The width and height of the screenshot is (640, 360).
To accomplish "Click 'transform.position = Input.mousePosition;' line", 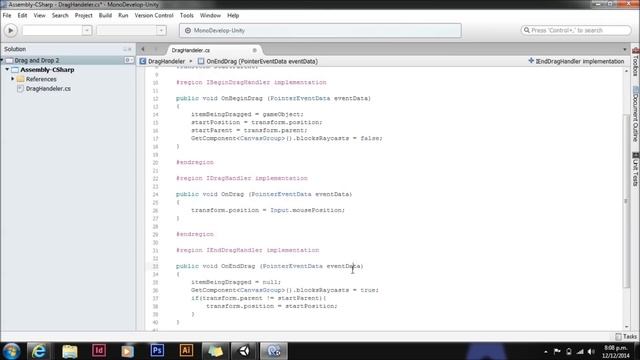I will click(x=268, y=210).
